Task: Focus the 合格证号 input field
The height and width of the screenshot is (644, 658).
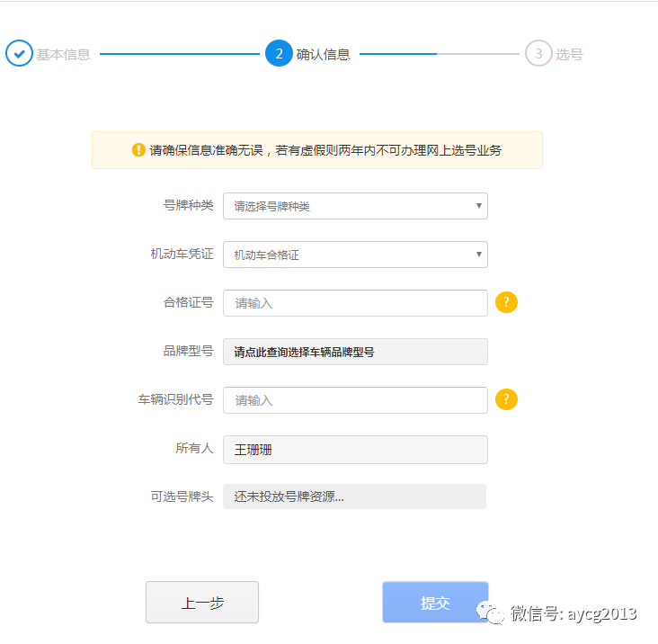Action: [355, 303]
